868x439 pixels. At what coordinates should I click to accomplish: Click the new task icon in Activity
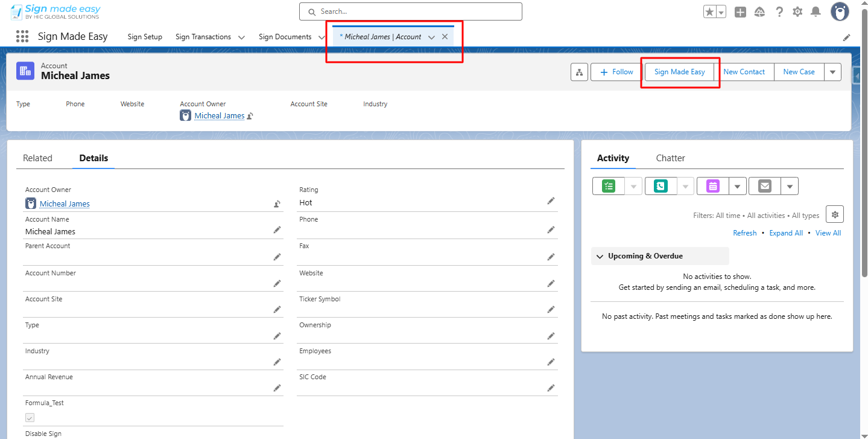point(609,186)
